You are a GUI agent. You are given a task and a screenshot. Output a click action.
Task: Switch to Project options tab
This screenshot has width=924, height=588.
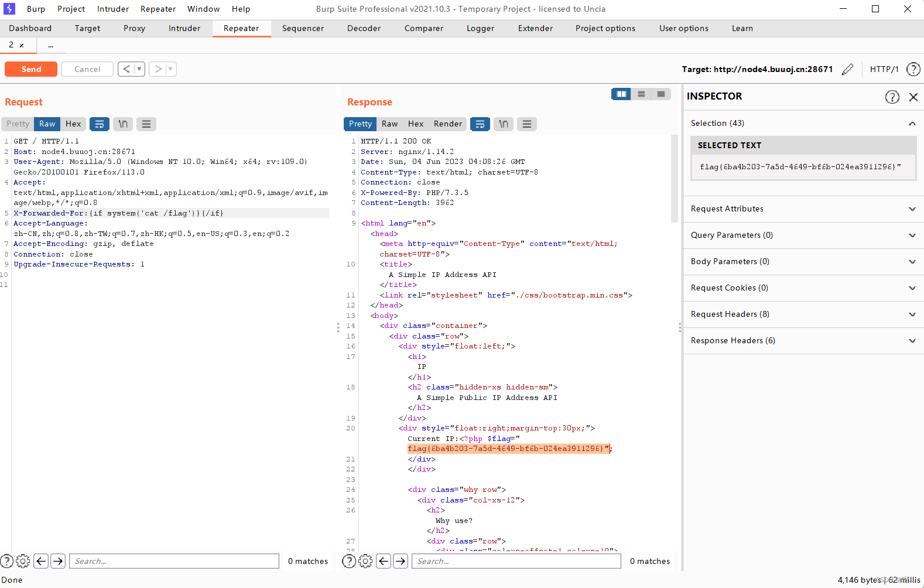coord(605,28)
